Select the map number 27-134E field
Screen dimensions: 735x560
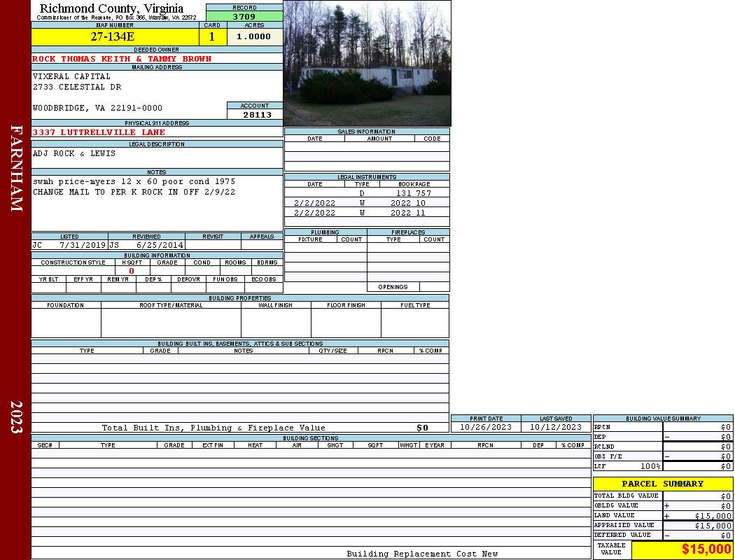coord(115,37)
